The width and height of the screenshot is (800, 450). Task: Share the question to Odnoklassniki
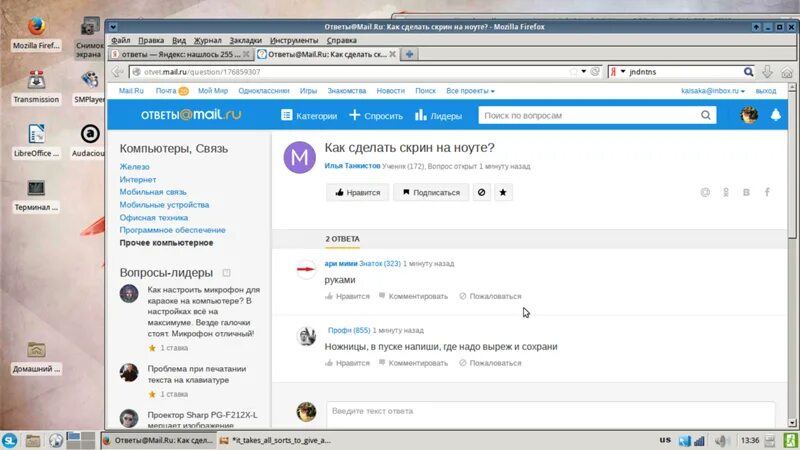click(726, 192)
